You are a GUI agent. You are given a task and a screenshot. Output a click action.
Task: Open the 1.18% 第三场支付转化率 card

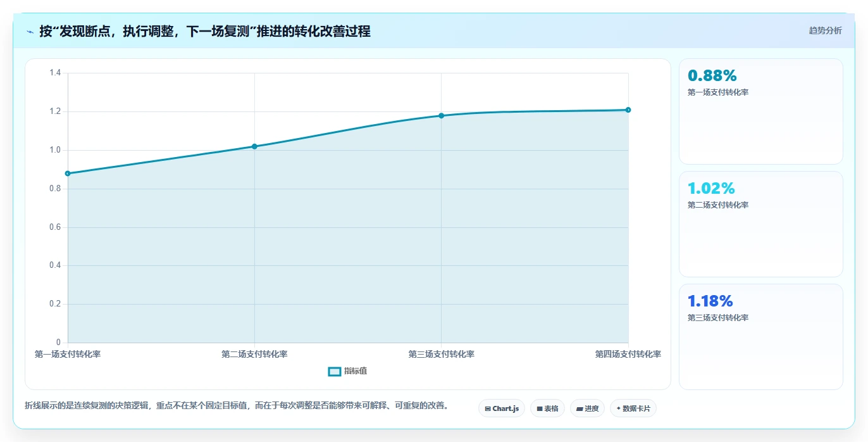[761, 337]
